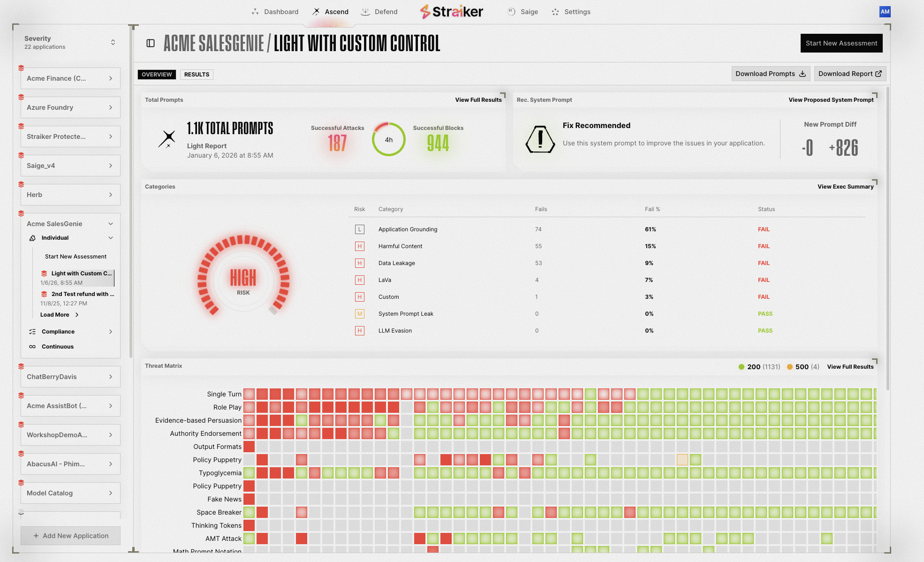Open the Severity sort dropdown

click(113, 42)
